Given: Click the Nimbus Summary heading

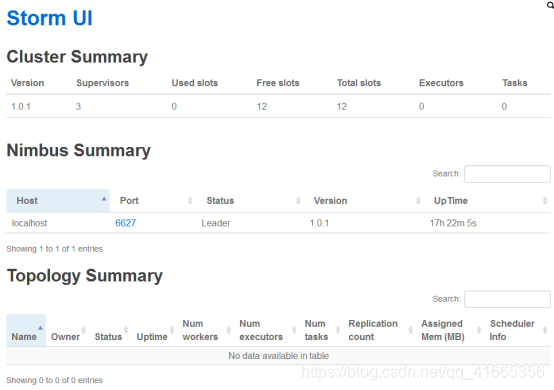Looking at the screenshot, I should tap(78, 150).
